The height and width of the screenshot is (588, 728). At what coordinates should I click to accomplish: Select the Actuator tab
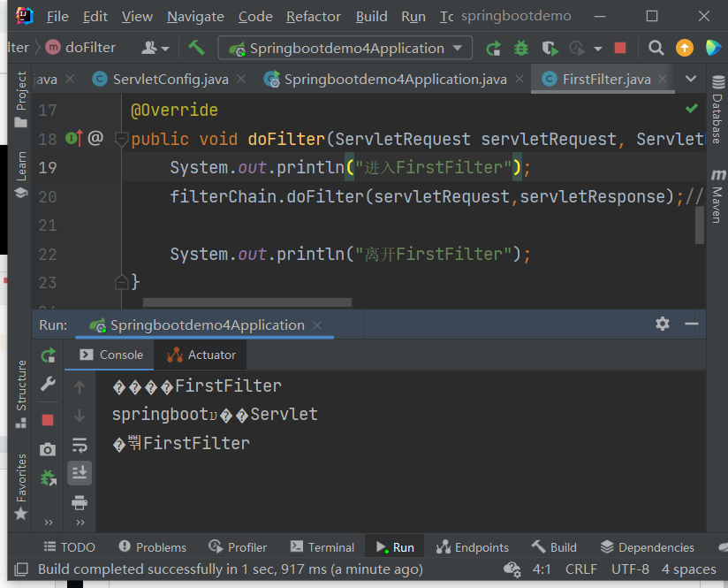click(201, 355)
